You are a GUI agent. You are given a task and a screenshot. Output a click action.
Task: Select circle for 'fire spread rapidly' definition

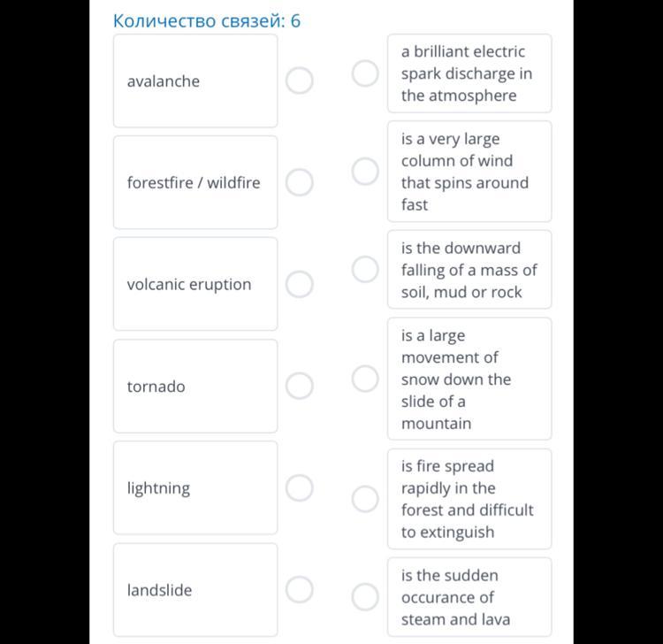[365, 499]
